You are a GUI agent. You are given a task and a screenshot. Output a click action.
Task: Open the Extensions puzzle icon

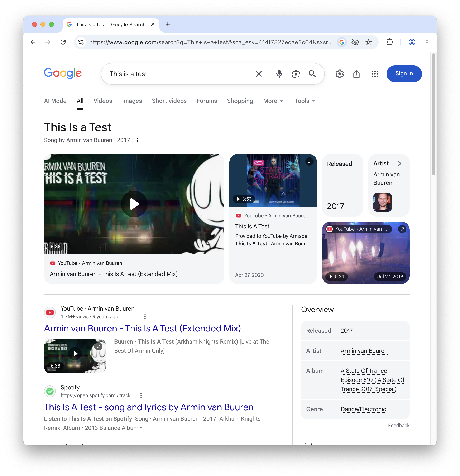coord(389,42)
